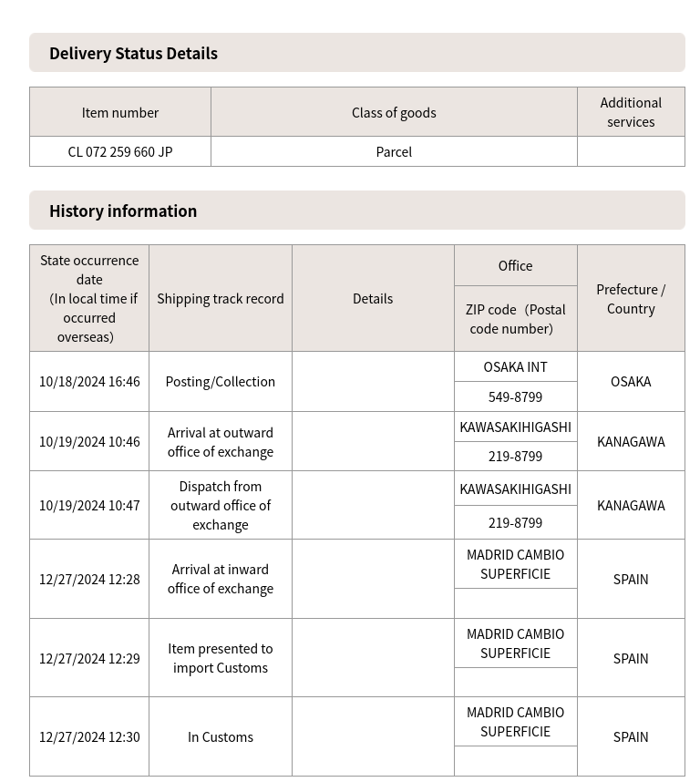Select the postal code 549-8799

pyautogui.click(x=515, y=396)
